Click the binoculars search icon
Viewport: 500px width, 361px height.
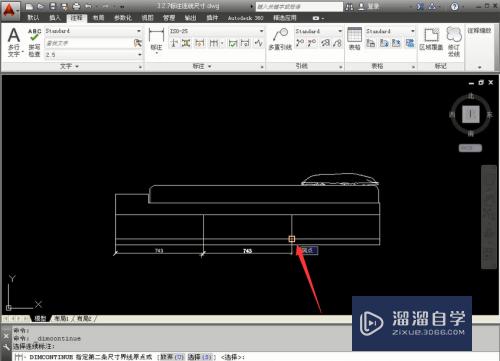coord(349,6)
